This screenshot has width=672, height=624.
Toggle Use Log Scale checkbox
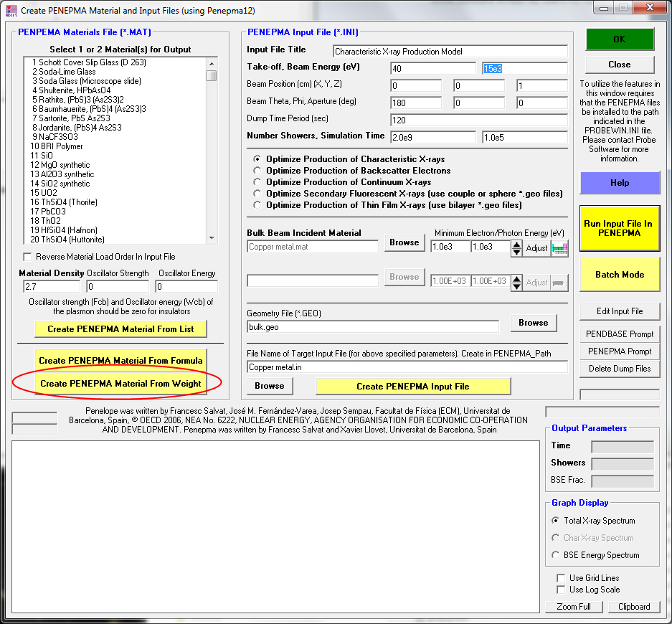point(562,590)
